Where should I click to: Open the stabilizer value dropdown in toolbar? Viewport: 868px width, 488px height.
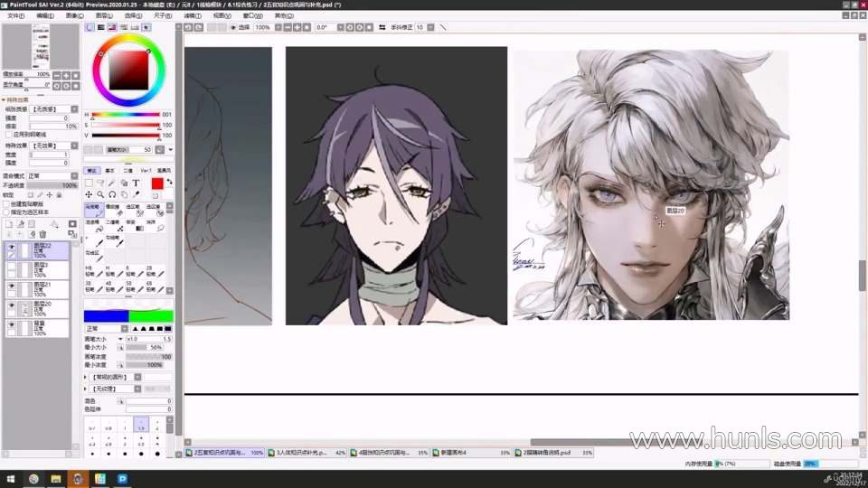tap(430, 27)
